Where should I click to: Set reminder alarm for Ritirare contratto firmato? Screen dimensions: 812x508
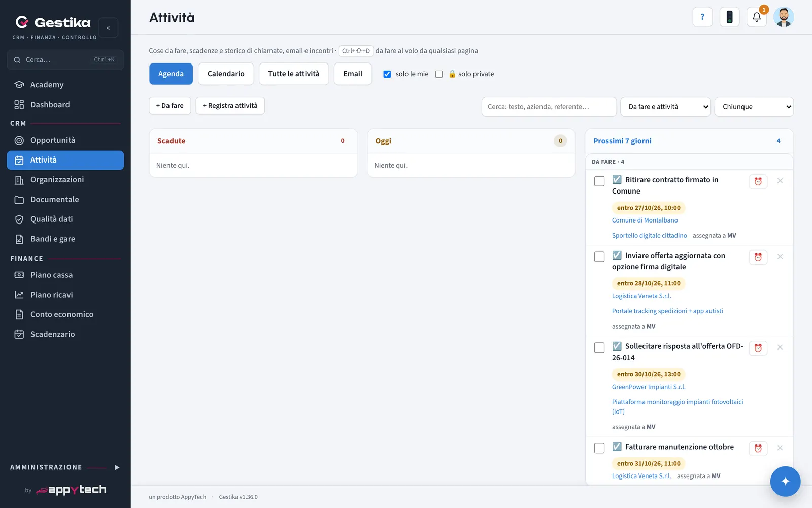pyautogui.click(x=758, y=181)
